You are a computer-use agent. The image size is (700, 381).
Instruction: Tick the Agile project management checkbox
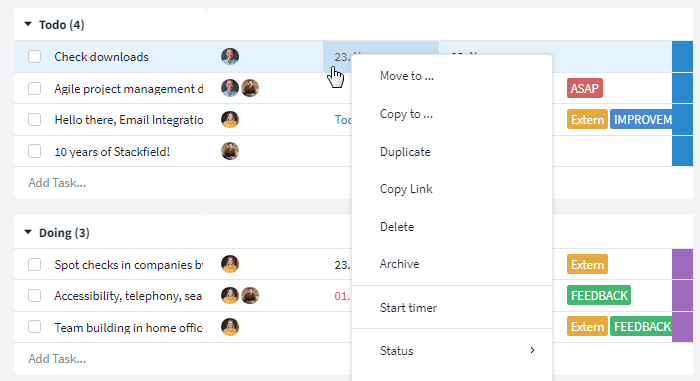[34, 88]
